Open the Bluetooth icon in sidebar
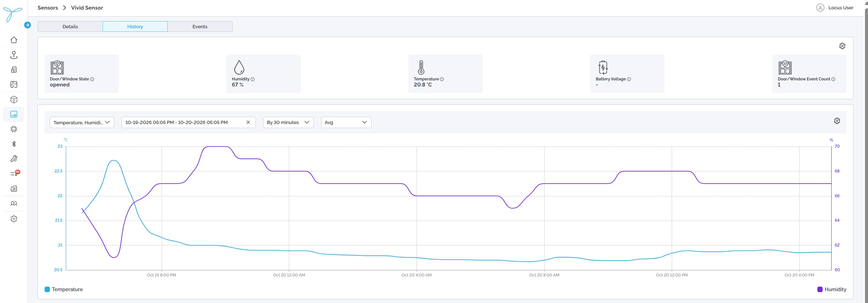 (14, 144)
